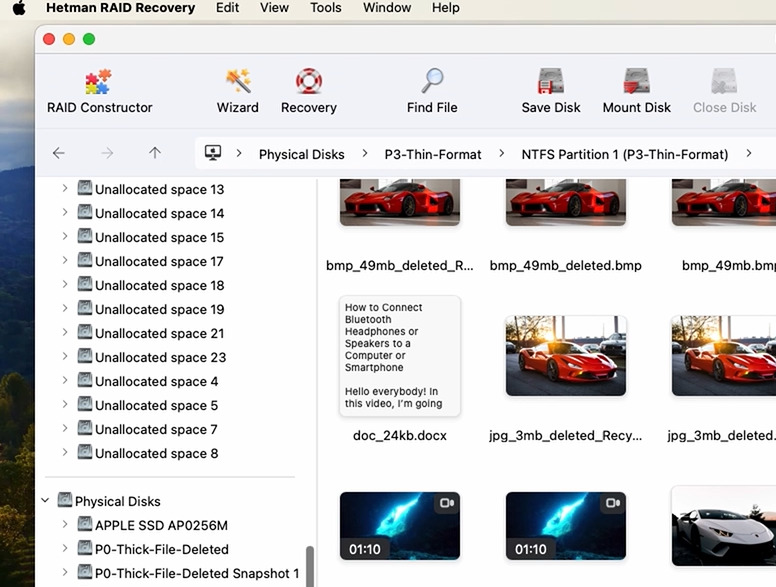Click the left tree panel scrollbar

point(310,566)
